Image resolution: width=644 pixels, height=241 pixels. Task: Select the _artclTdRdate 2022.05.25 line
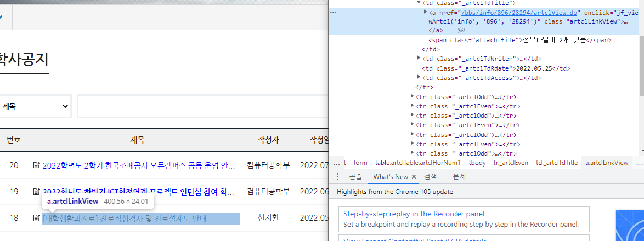click(496, 68)
